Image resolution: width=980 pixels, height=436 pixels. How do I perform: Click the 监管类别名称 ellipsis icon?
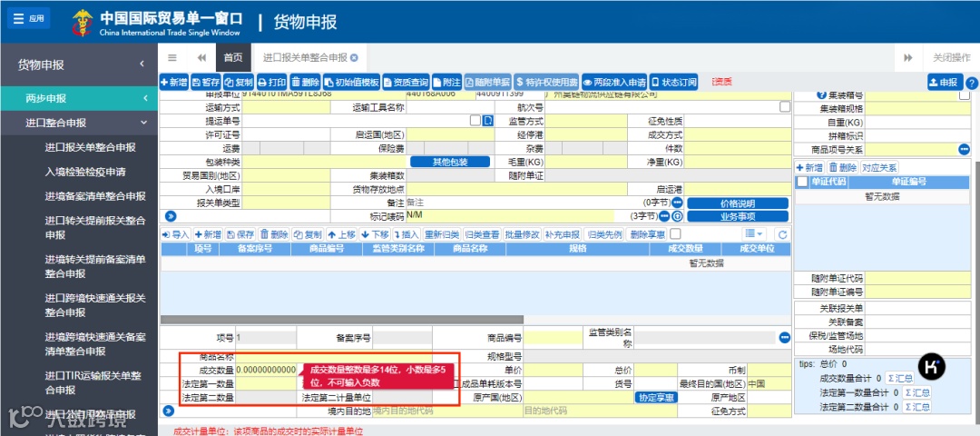(x=784, y=337)
